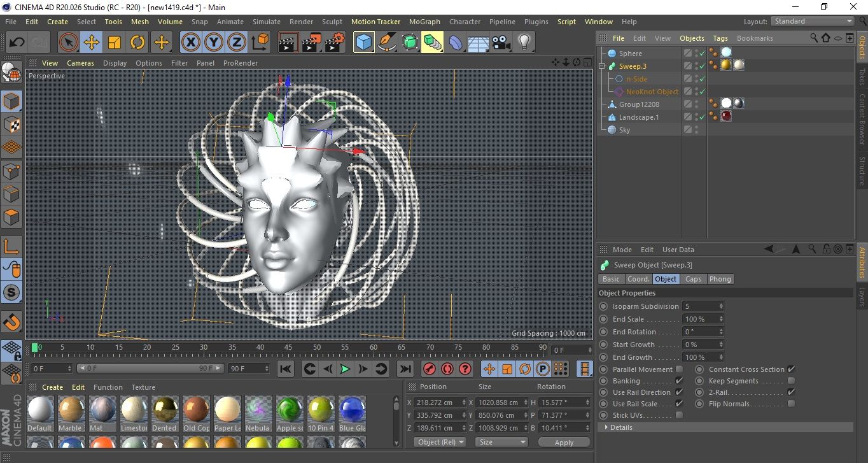The width and height of the screenshot is (868, 463).
Task: Click the Undo arrow icon
Action: click(x=17, y=43)
